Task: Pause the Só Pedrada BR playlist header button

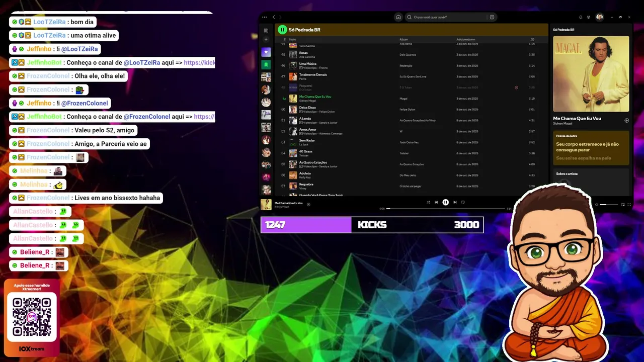Action: point(282,30)
